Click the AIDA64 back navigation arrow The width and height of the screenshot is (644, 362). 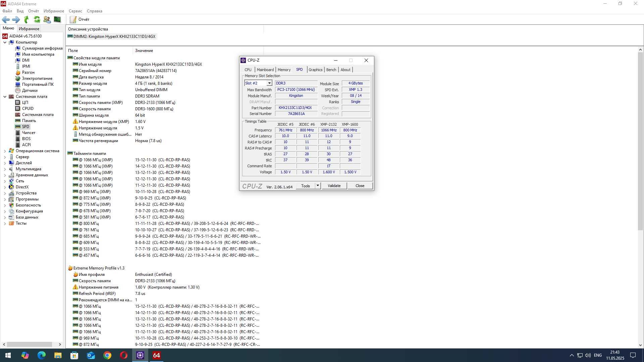(6, 19)
